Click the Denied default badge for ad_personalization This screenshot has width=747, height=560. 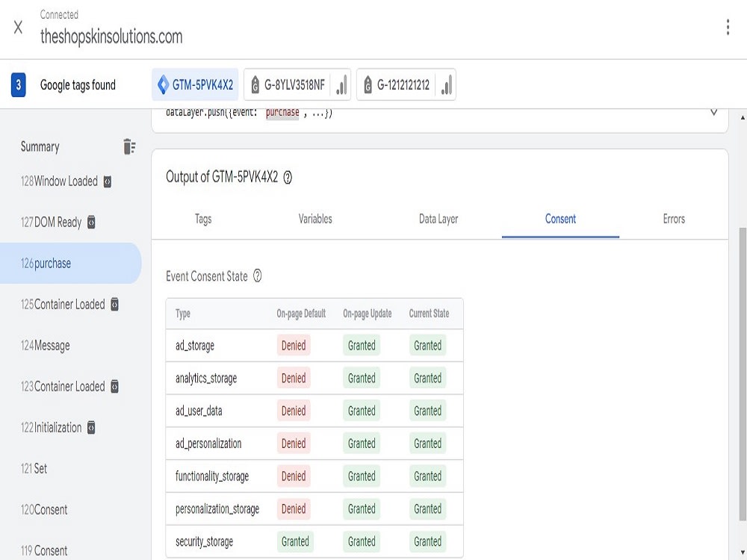coord(294,444)
